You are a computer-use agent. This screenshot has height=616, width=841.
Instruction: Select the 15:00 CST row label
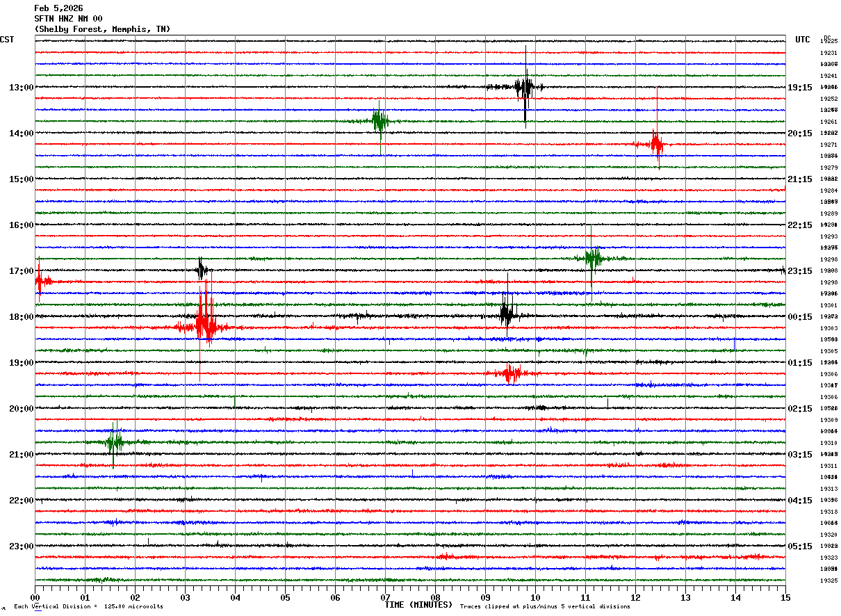(21, 179)
